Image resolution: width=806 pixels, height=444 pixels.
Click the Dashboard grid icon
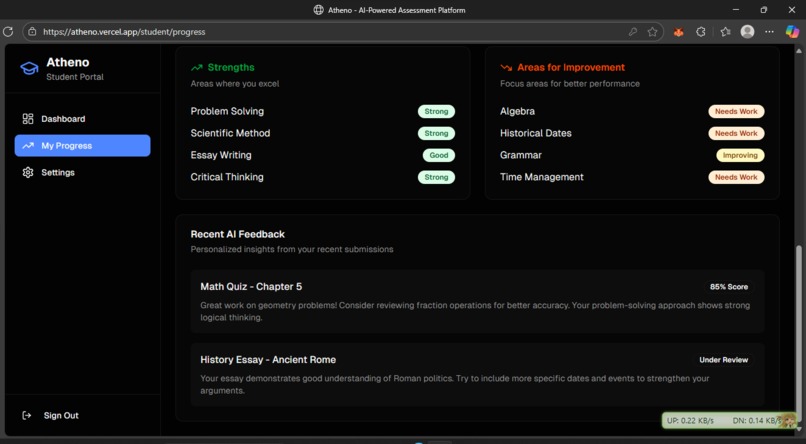pyautogui.click(x=28, y=119)
